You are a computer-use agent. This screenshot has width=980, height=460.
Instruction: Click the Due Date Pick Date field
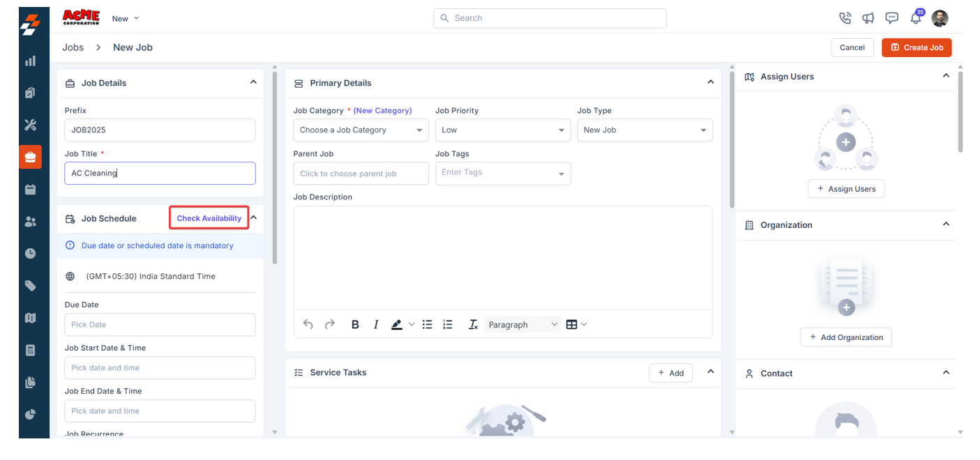pyautogui.click(x=160, y=324)
